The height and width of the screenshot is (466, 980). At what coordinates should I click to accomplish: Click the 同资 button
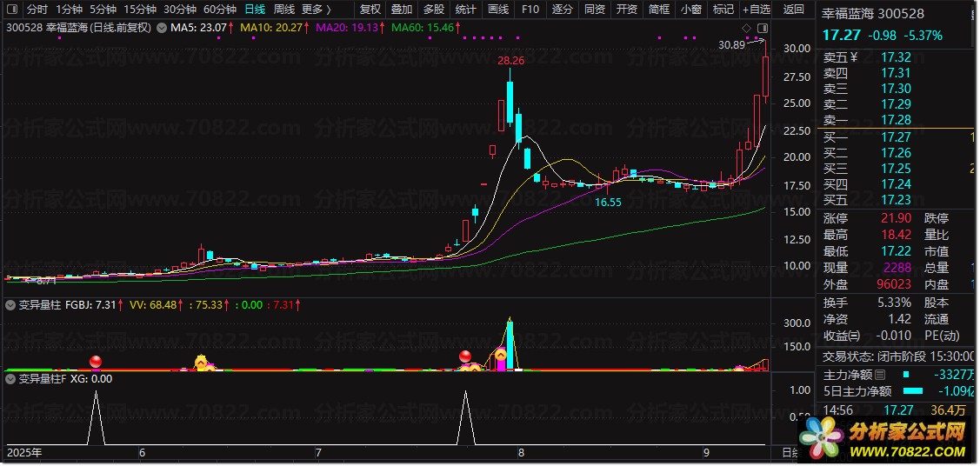(x=595, y=9)
